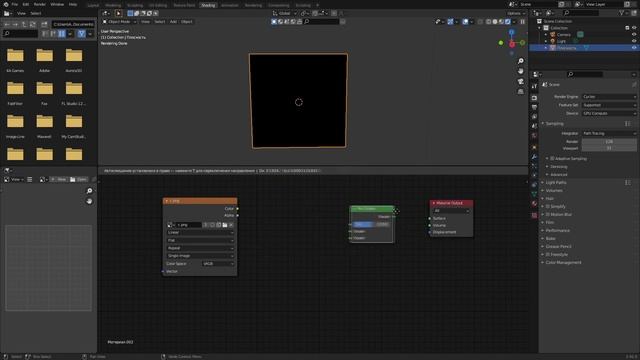Expand the Performance panel
The image size is (640, 360).
tap(557, 231)
